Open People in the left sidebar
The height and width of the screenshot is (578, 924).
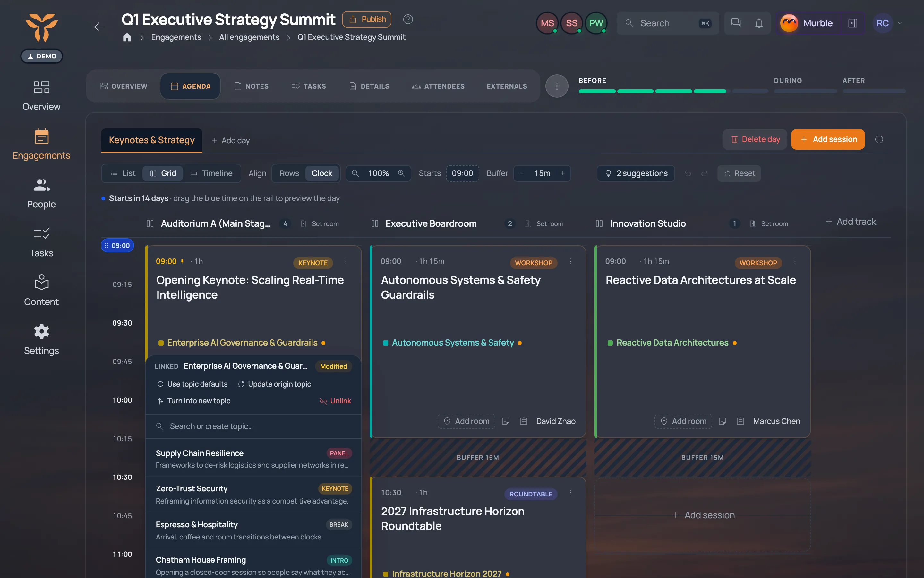tap(41, 193)
